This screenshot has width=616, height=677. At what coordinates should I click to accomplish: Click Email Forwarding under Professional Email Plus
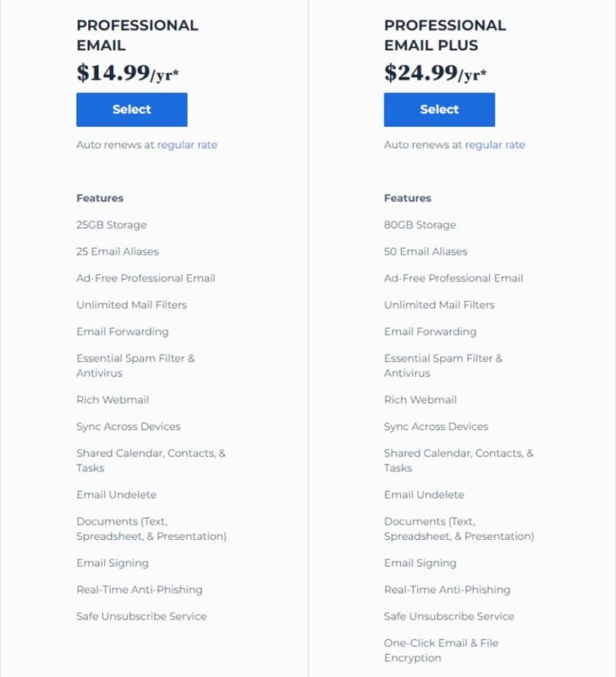(x=430, y=331)
